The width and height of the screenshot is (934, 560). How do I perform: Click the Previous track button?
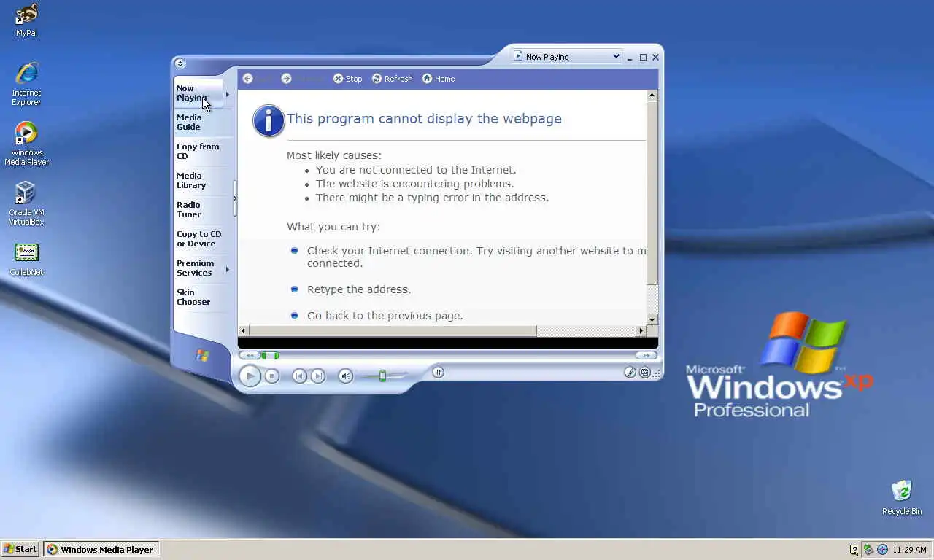299,376
